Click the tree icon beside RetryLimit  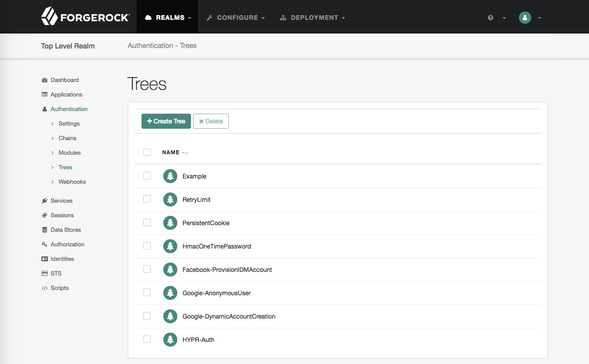click(x=170, y=200)
